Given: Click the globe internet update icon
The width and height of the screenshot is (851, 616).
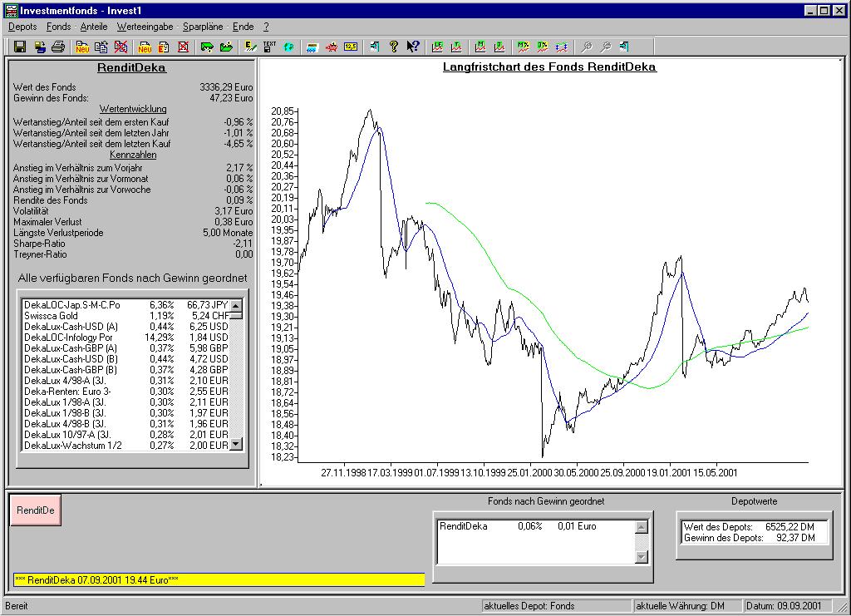Looking at the screenshot, I should point(288,47).
